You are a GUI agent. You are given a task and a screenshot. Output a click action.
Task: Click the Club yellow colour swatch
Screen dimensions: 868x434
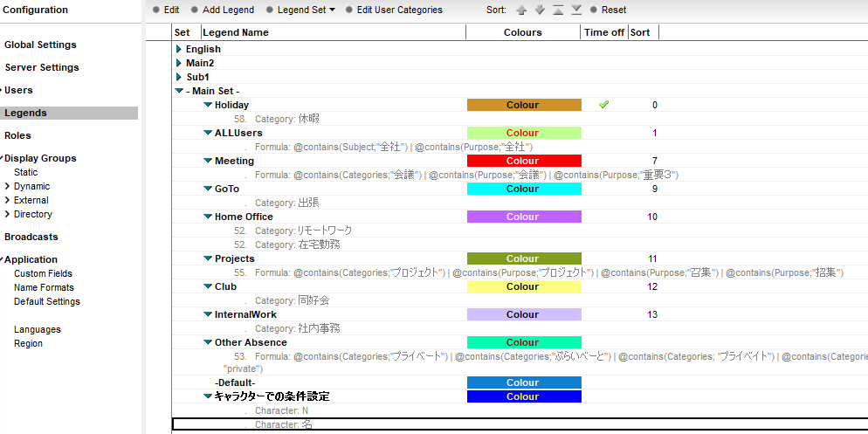coord(524,286)
